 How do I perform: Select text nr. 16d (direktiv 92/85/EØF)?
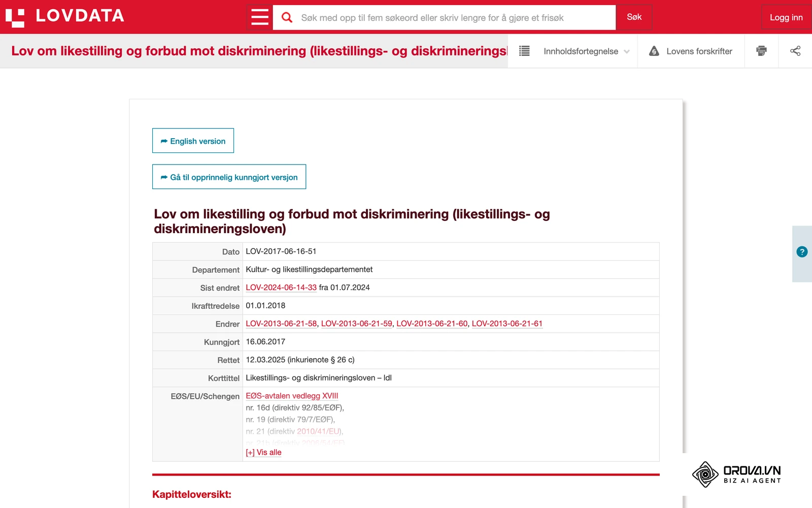point(295,407)
